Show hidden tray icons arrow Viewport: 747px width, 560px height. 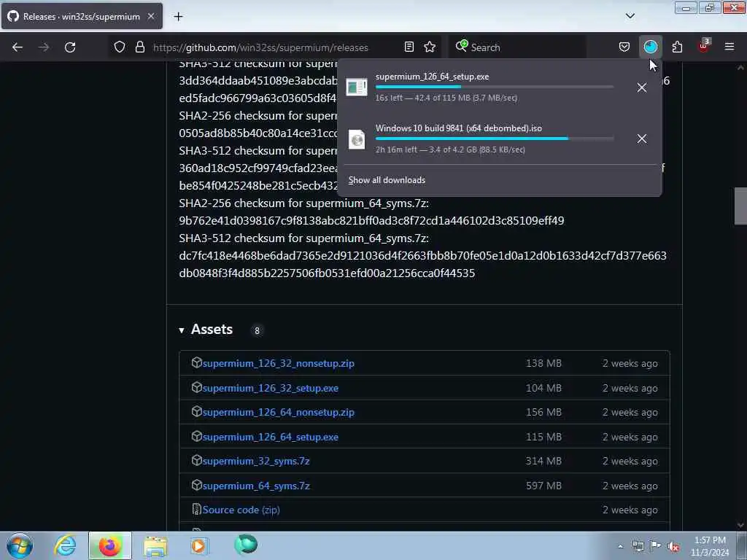pyautogui.click(x=620, y=546)
